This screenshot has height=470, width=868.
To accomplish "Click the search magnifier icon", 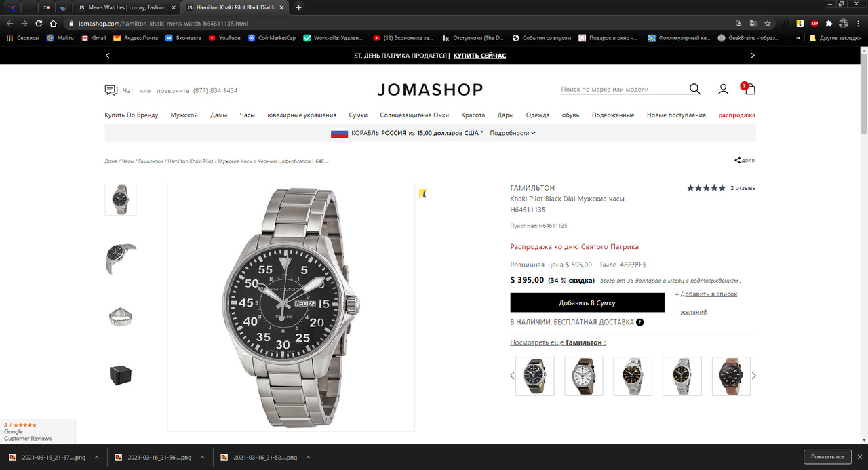I will click(x=695, y=89).
